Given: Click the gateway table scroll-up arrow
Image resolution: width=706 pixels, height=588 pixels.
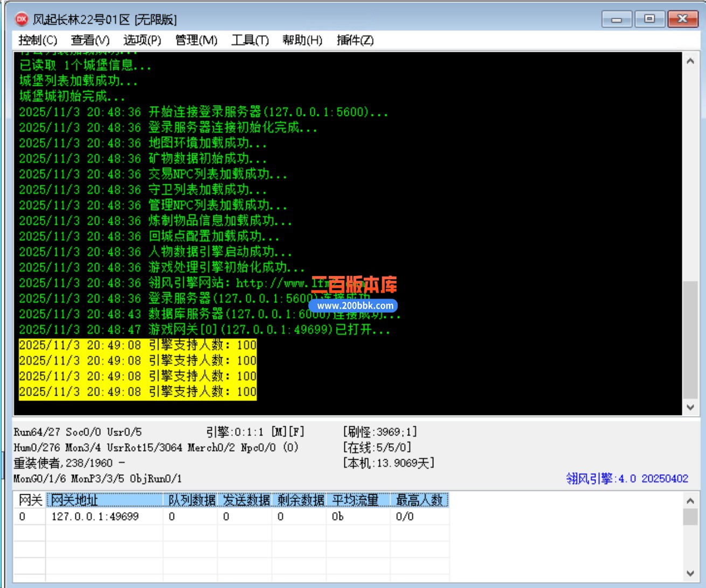Looking at the screenshot, I should point(690,501).
